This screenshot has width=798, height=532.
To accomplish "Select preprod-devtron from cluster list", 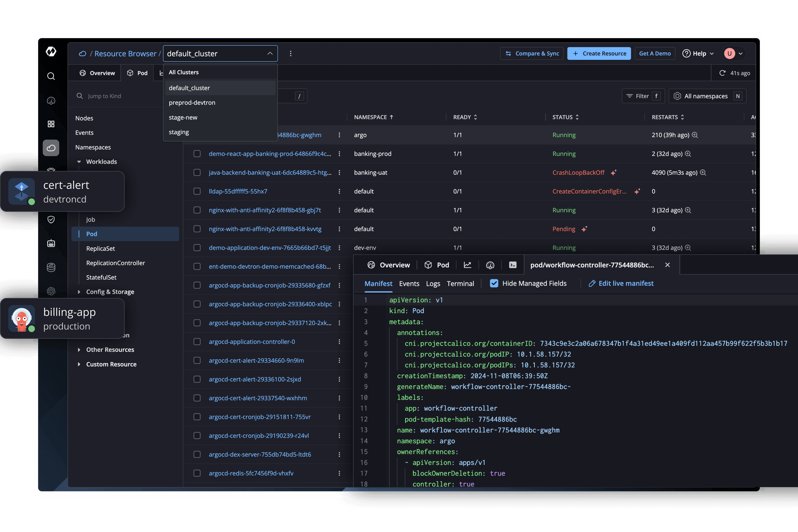I will coord(192,102).
